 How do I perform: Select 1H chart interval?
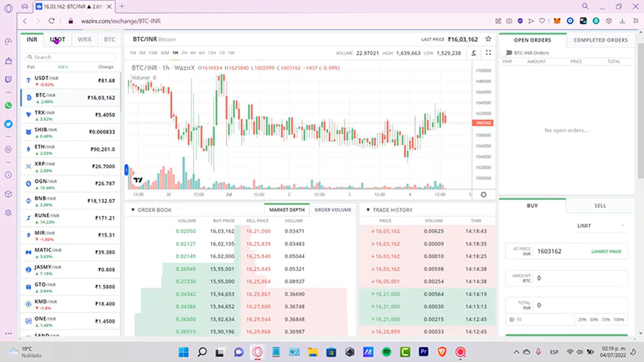[175, 53]
